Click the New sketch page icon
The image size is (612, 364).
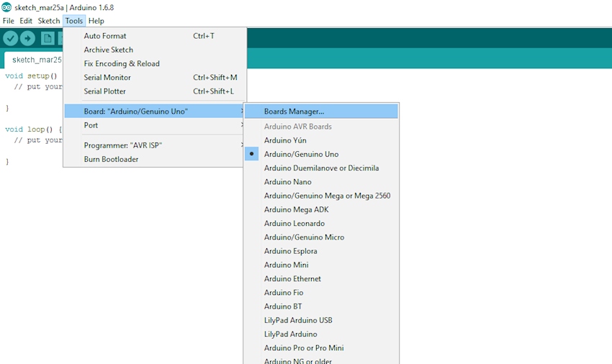point(48,38)
